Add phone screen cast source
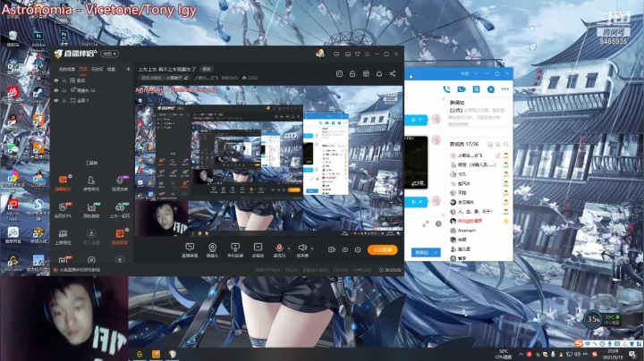Screen dimensions: 644x361 pyautogui.click(x=235, y=250)
